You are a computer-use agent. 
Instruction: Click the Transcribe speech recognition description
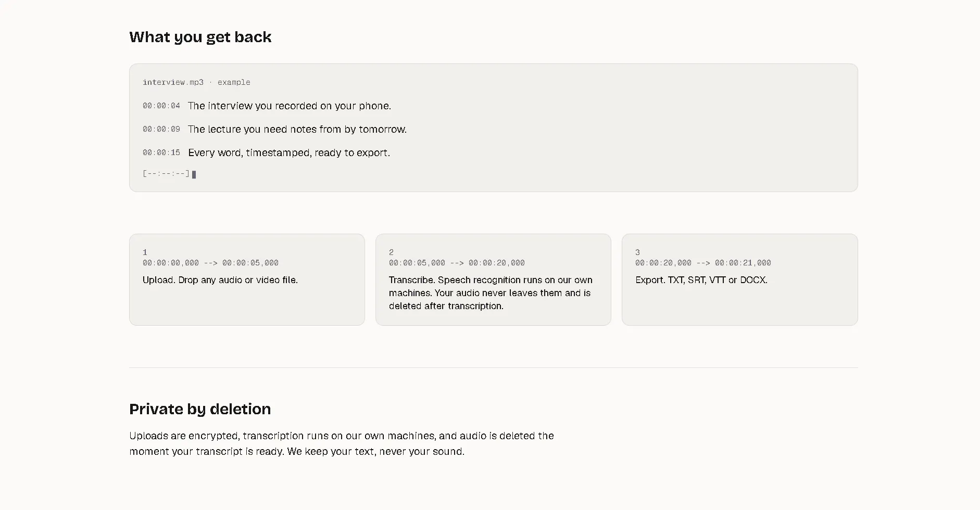point(491,293)
